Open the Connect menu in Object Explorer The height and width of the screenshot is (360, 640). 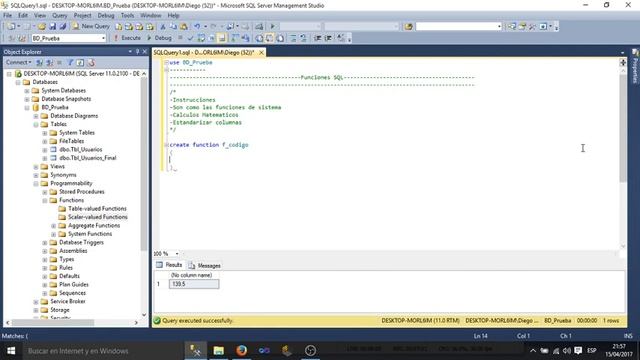[x=18, y=62]
